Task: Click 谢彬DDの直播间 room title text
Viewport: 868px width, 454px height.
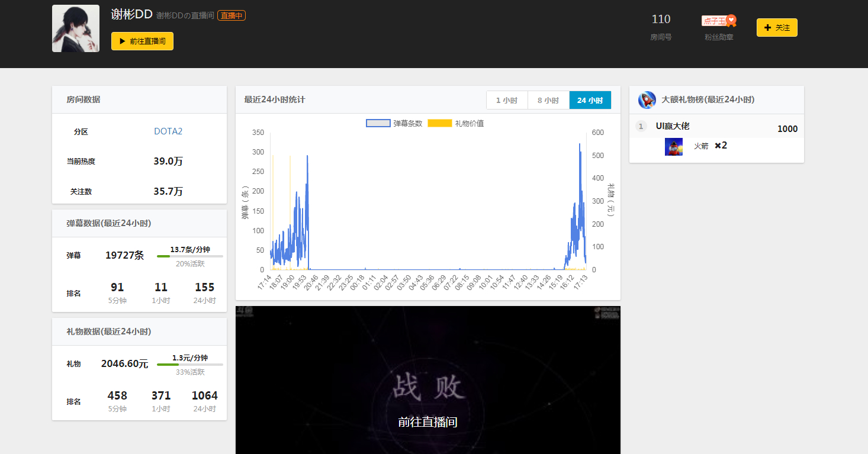Action: point(185,15)
